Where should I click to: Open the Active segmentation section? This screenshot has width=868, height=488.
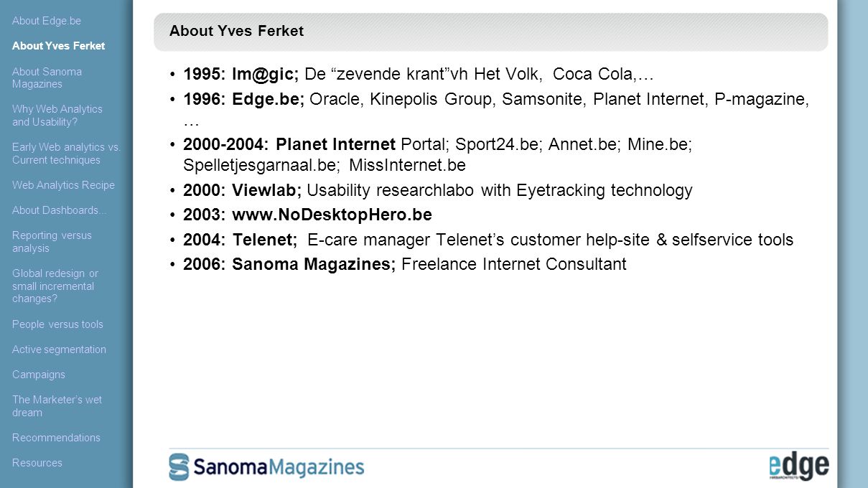pos(59,349)
